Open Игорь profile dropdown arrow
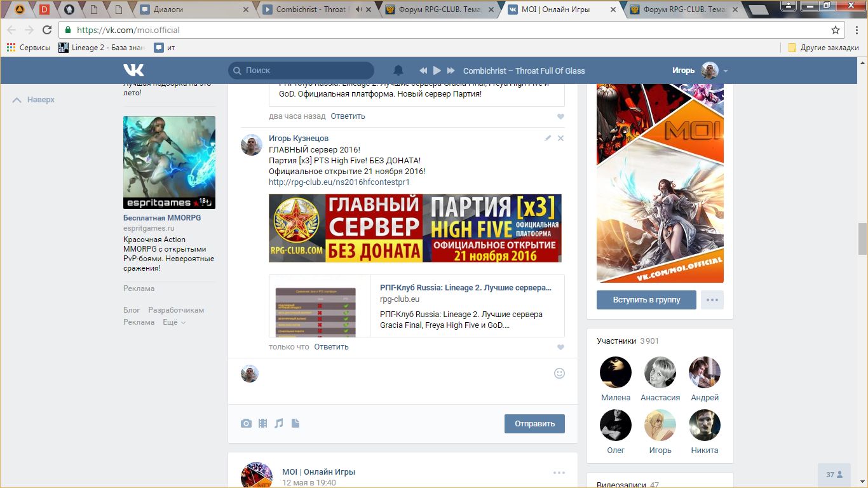The image size is (868, 488). [x=726, y=71]
